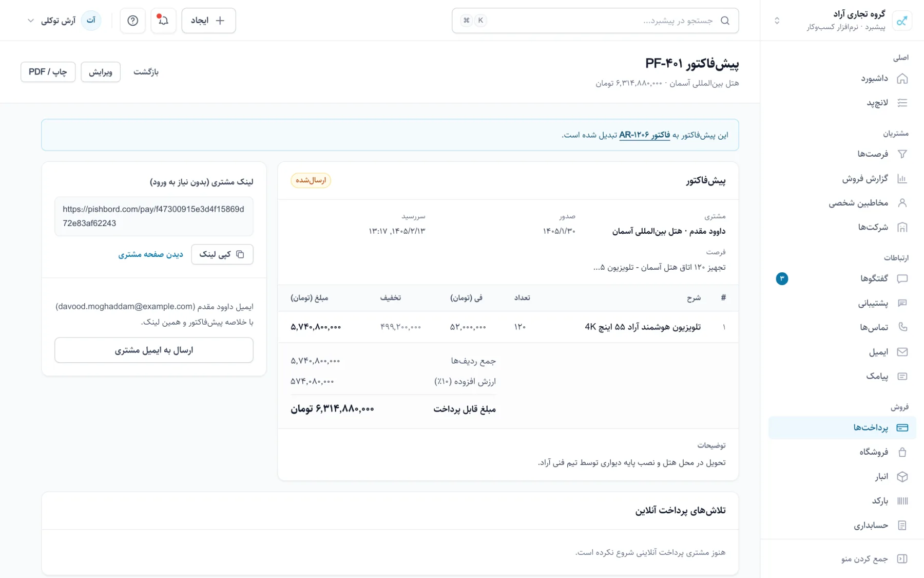
Task: Click ارسال به ایمیل مشتری button
Action: pos(154,350)
